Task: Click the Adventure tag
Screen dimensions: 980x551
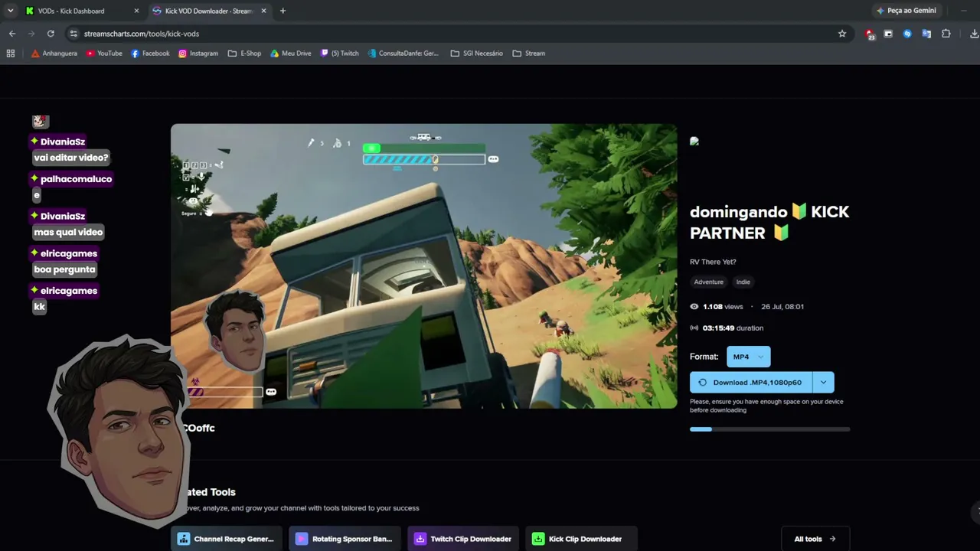Action: coord(708,282)
